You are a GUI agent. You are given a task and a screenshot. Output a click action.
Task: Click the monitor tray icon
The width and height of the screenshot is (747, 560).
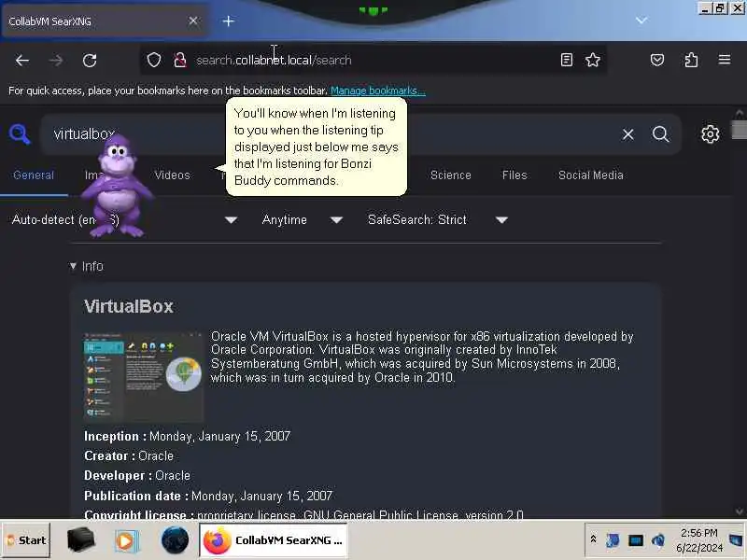click(x=636, y=540)
